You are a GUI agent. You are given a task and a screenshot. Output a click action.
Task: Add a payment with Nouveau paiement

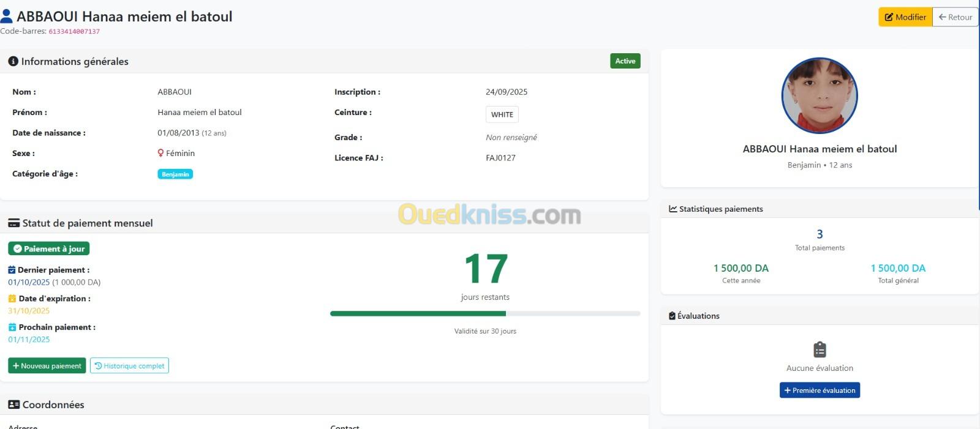coord(47,366)
